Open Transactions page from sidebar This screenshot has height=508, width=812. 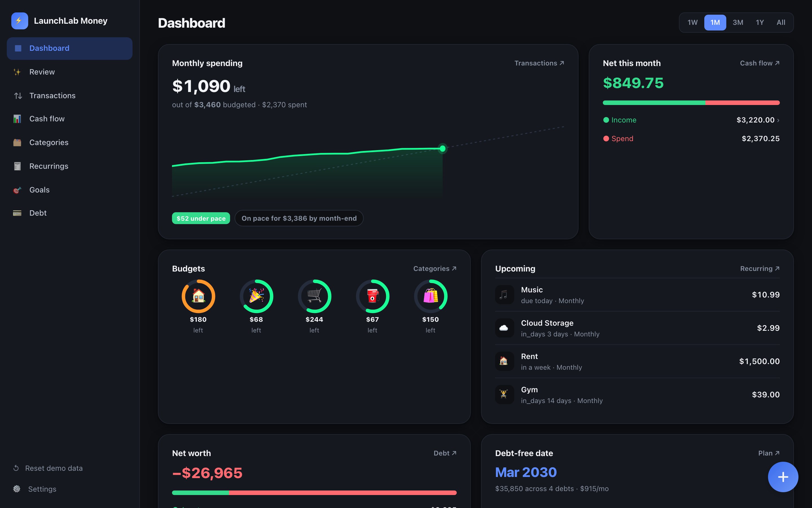pos(69,96)
